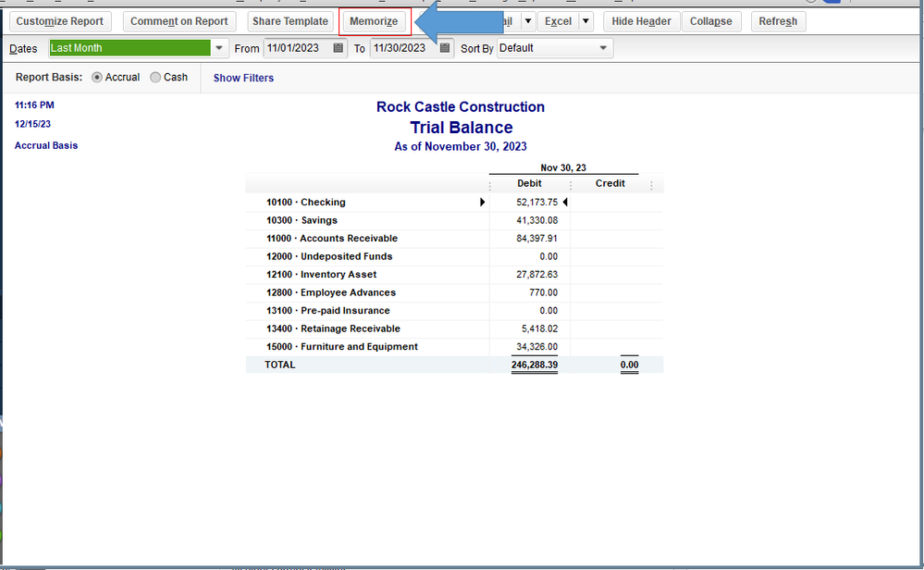The width and height of the screenshot is (924, 570).
Task: Click the From date field 11/01/2023
Action: click(298, 48)
